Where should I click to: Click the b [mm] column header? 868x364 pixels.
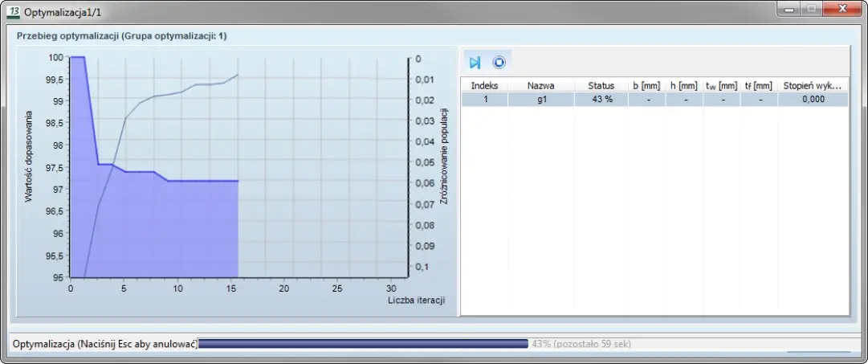[646, 85]
